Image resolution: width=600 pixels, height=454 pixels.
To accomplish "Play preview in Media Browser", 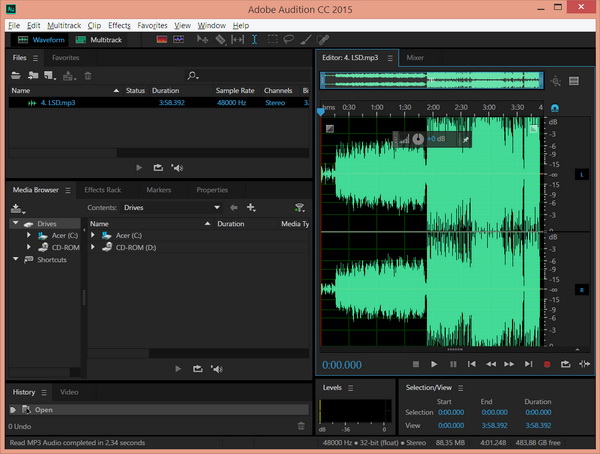I will point(178,369).
